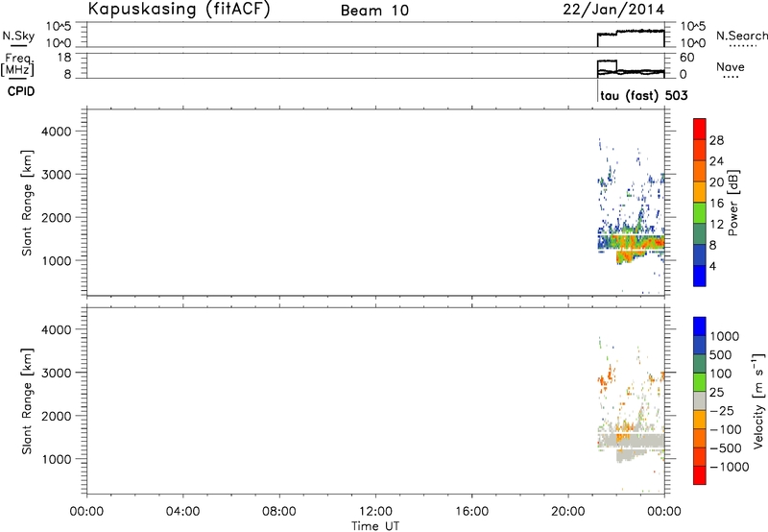Click the grey ground scatter band in velocity panel
Viewport: 768px width, 532px height.
(x=632, y=440)
